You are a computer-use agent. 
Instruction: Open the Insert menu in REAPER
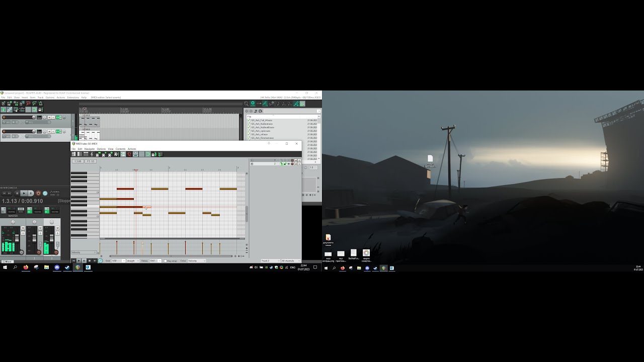(x=25, y=98)
